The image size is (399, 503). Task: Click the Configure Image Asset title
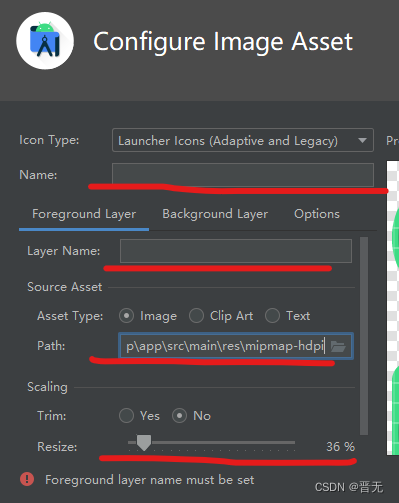[223, 42]
